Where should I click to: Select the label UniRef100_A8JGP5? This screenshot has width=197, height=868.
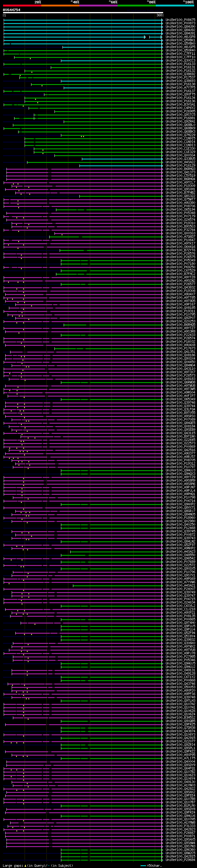[x=180, y=47]
